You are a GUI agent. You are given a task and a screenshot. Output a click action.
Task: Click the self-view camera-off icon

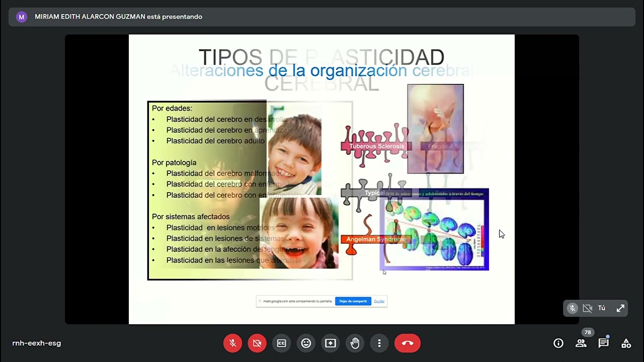tap(587, 308)
